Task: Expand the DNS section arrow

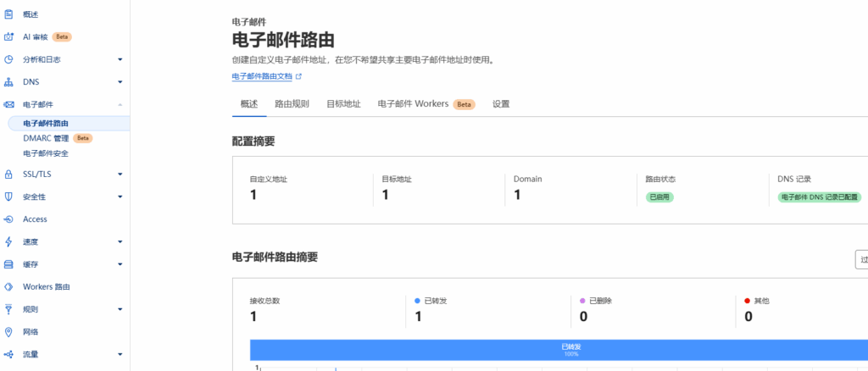Action: [120, 82]
